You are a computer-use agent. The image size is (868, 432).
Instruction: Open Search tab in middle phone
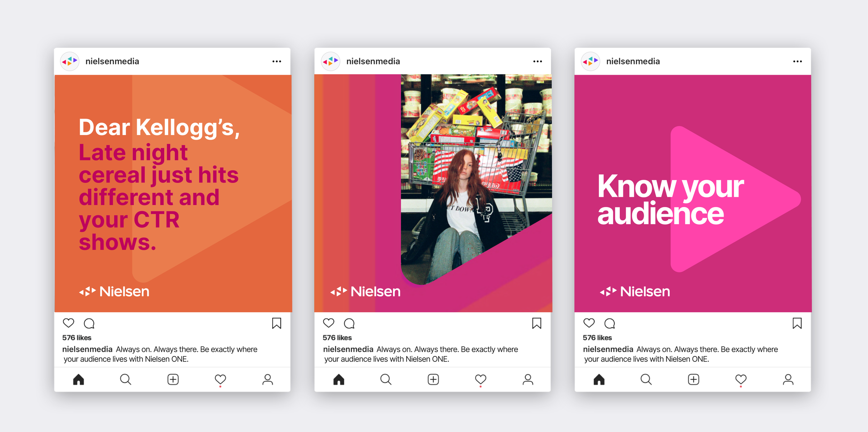tap(386, 379)
